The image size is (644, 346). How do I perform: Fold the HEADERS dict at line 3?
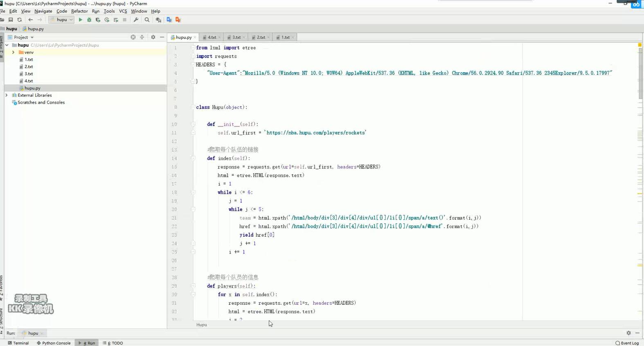pyautogui.click(x=193, y=65)
